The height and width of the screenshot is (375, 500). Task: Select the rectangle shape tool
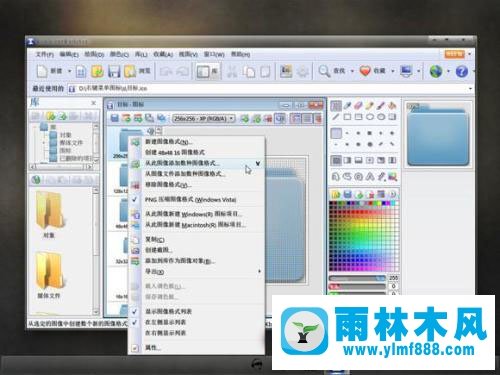tap(347, 117)
